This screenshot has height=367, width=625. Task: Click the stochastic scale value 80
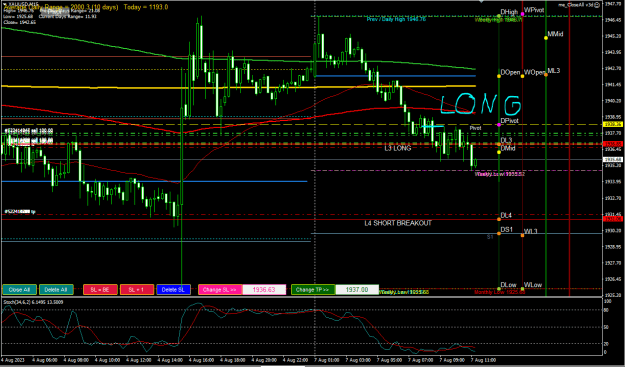click(607, 310)
